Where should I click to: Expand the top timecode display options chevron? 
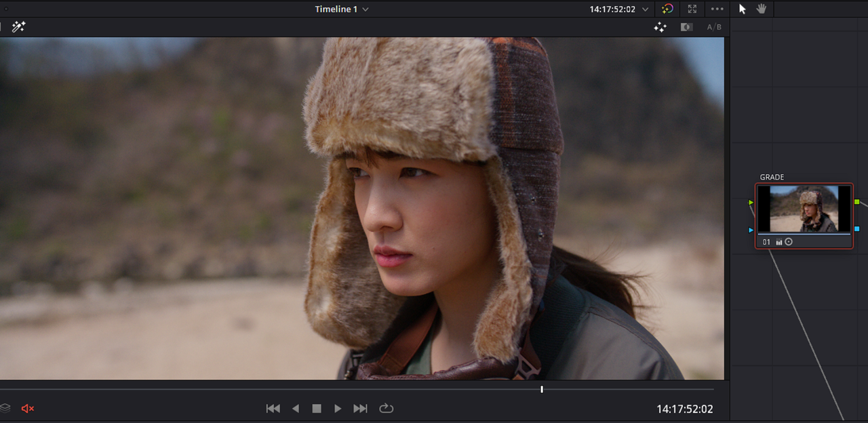pos(645,9)
